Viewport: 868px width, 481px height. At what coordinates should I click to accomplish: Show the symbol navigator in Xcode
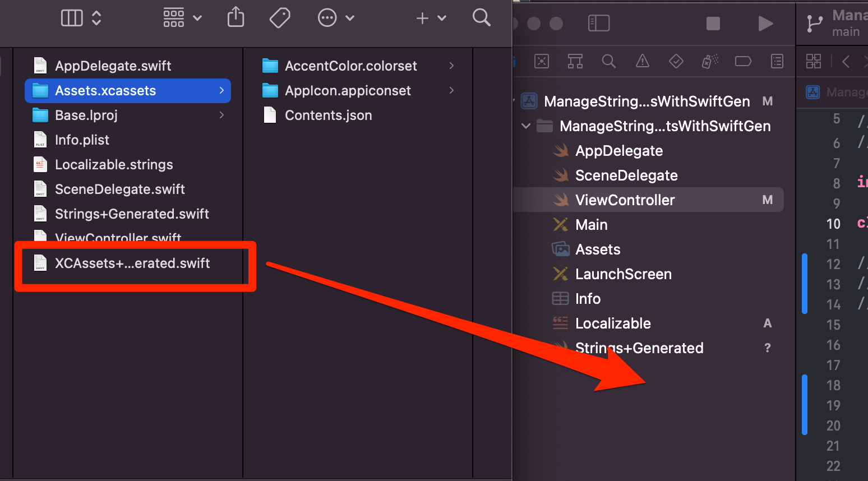coord(575,61)
